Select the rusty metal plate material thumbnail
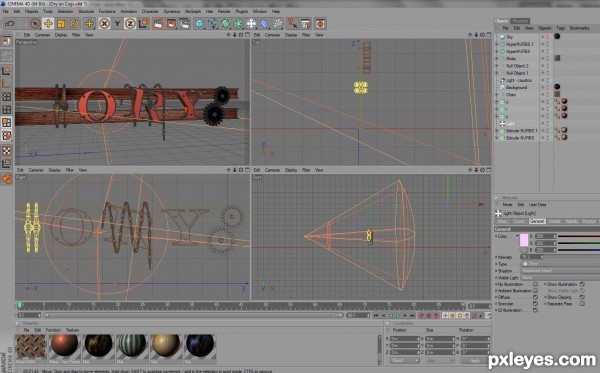The image size is (600, 373). pos(31,346)
